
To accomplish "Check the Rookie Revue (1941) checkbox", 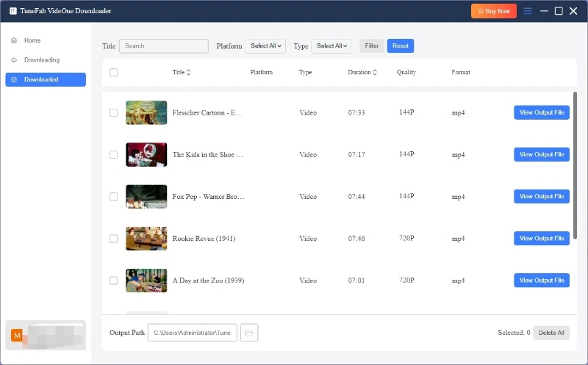I will click(x=113, y=239).
